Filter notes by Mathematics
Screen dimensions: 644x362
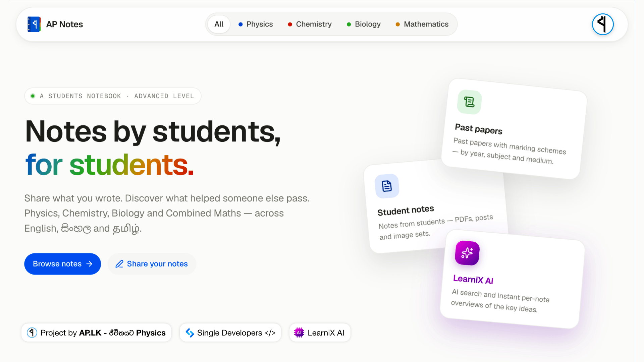(x=422, y=24)
